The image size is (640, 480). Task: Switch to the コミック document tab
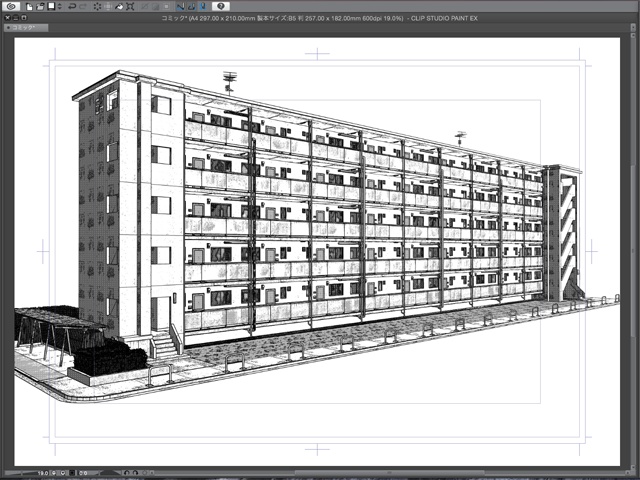click(26, 27)
